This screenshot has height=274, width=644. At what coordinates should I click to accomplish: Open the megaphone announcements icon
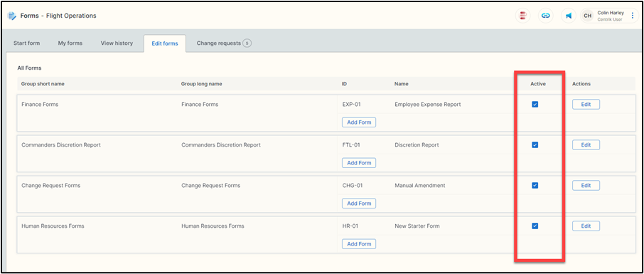pos(569,16)
